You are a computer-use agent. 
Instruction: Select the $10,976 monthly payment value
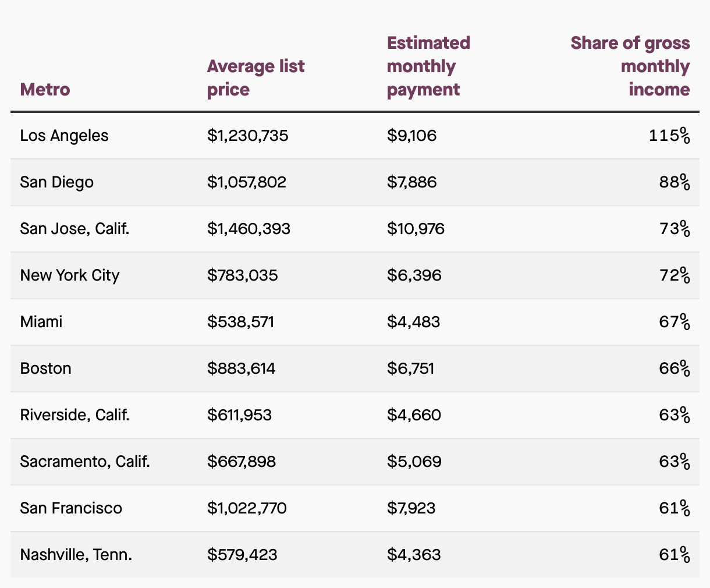tap(416, 229)
